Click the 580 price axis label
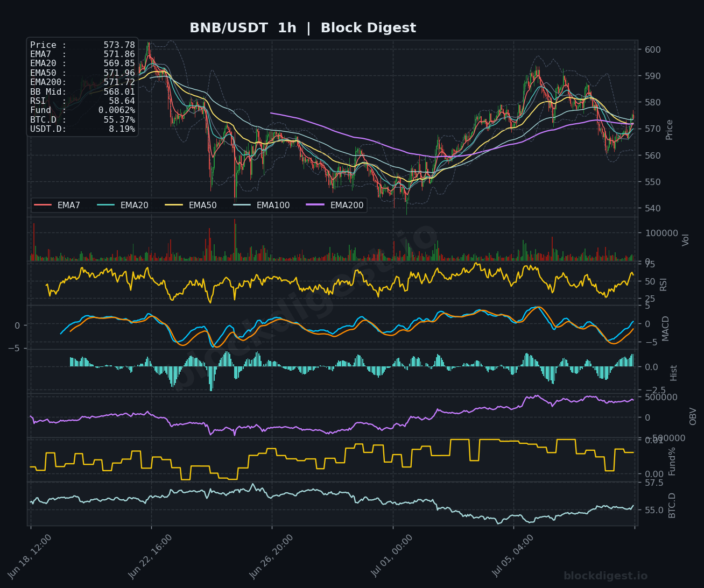 click(x=653, y=102)
